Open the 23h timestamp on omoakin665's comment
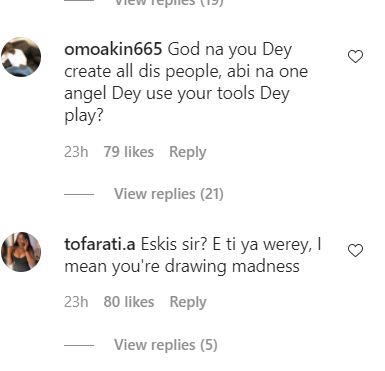 pos(76,152)
